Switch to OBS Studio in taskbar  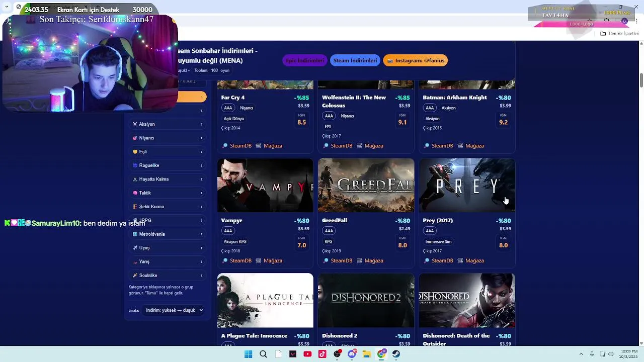tap(337, 354)
